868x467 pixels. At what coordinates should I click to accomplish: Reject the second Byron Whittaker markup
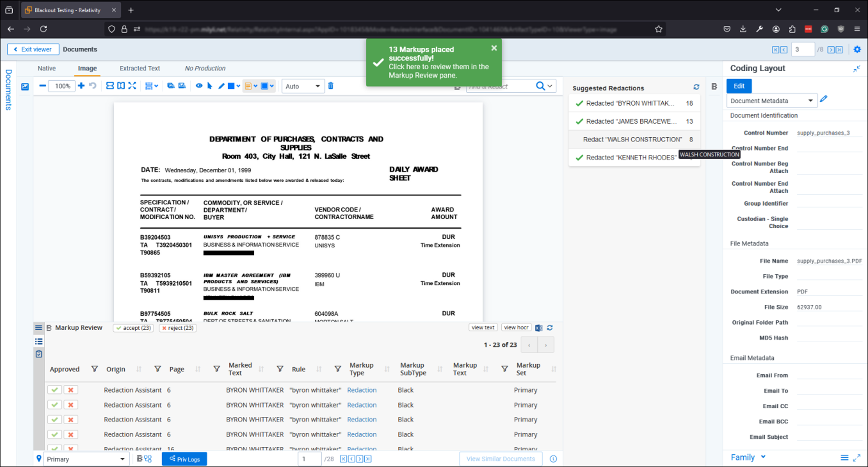coord(71,404)
